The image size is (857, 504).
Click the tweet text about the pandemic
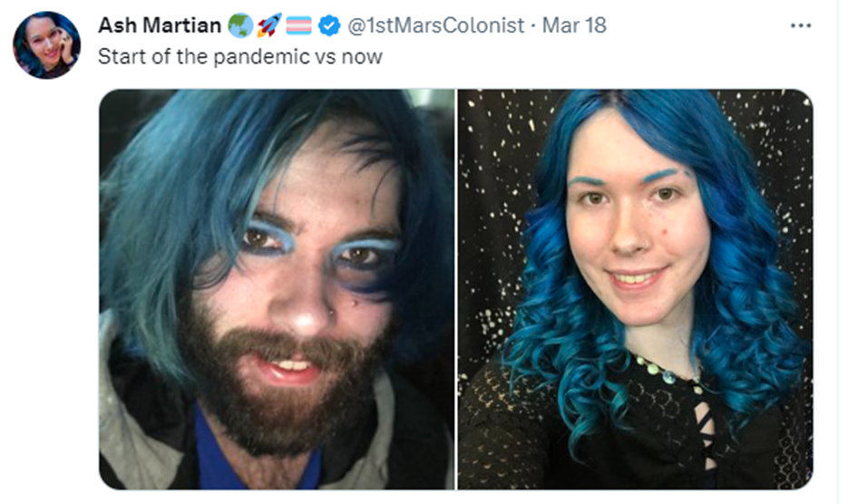click(240, 57)
